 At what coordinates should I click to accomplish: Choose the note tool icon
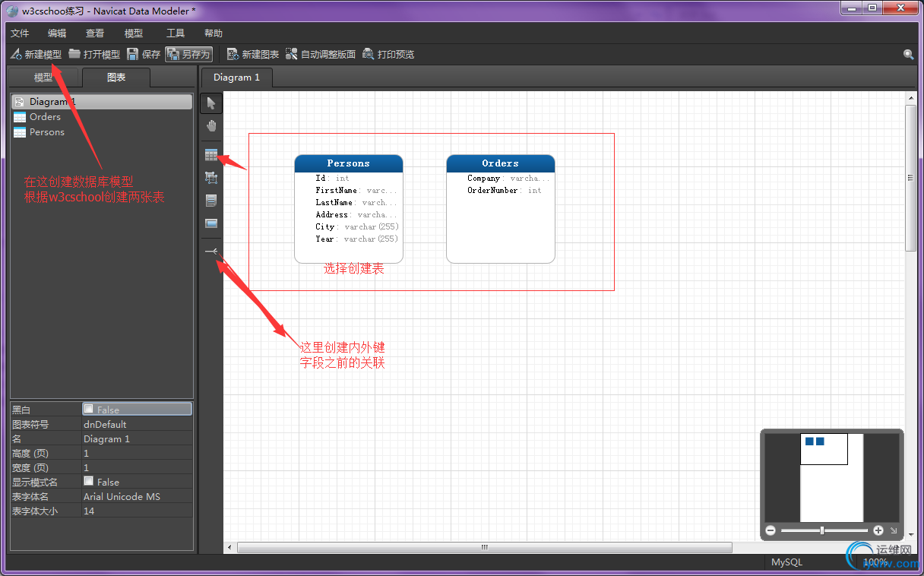pos(211,201)
